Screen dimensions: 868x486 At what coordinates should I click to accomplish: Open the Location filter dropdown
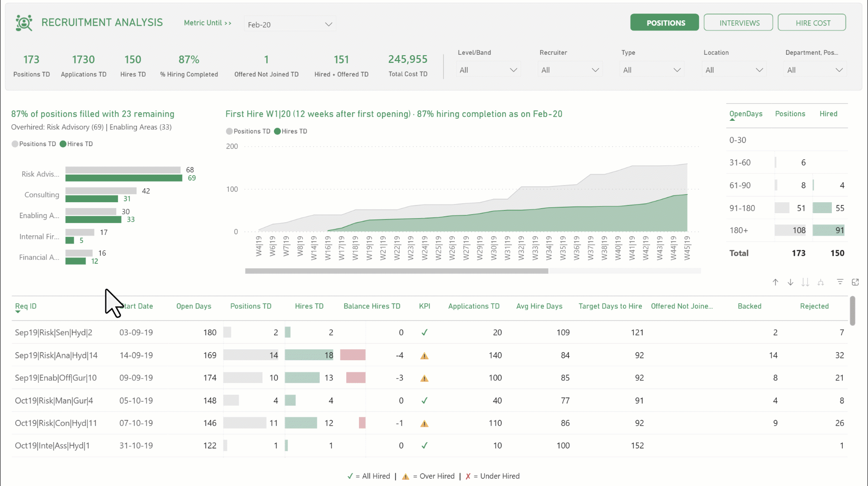coord(734,70)
